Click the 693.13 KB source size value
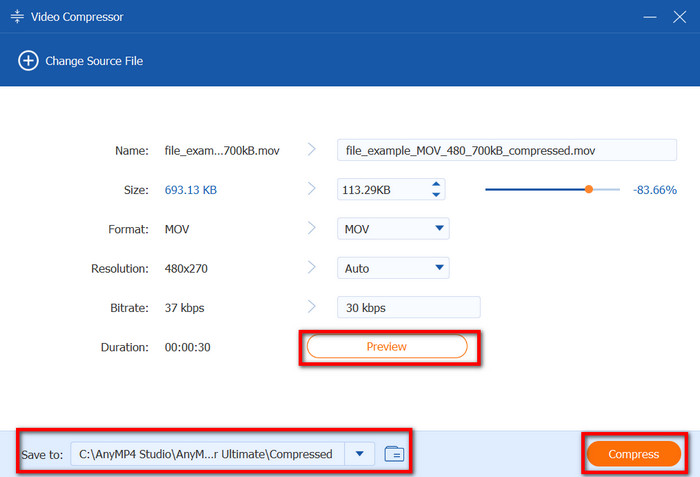 point(191,190)
